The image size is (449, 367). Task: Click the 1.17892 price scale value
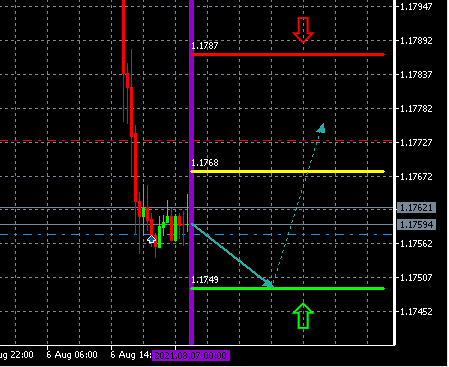click(x=416, y=41)
